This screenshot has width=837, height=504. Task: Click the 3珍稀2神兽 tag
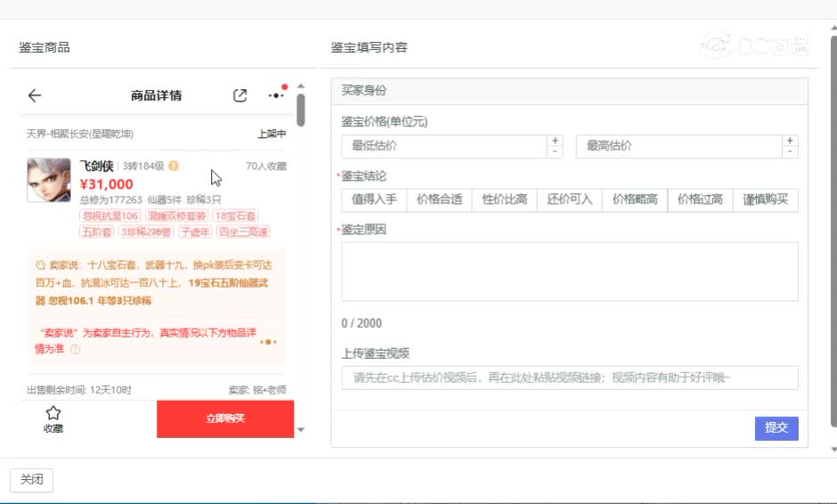pos(146,232)
